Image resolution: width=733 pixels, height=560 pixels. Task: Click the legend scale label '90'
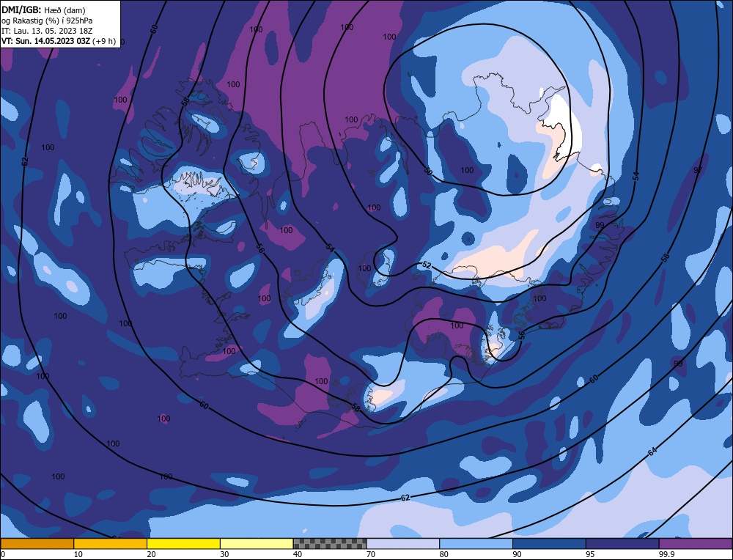(x=517, y=554)
